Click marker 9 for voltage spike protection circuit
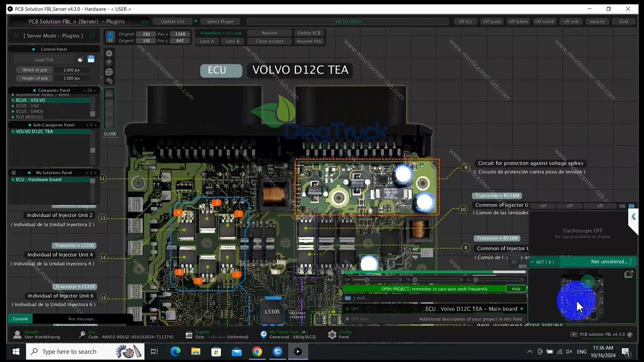 pyautogui.click(x=466, y=167)
